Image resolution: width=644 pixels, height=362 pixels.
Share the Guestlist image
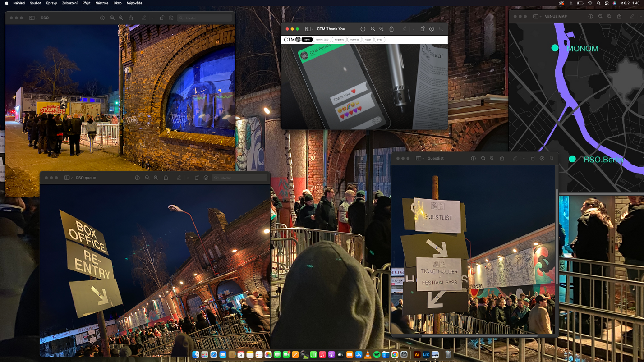click(502, 158)
